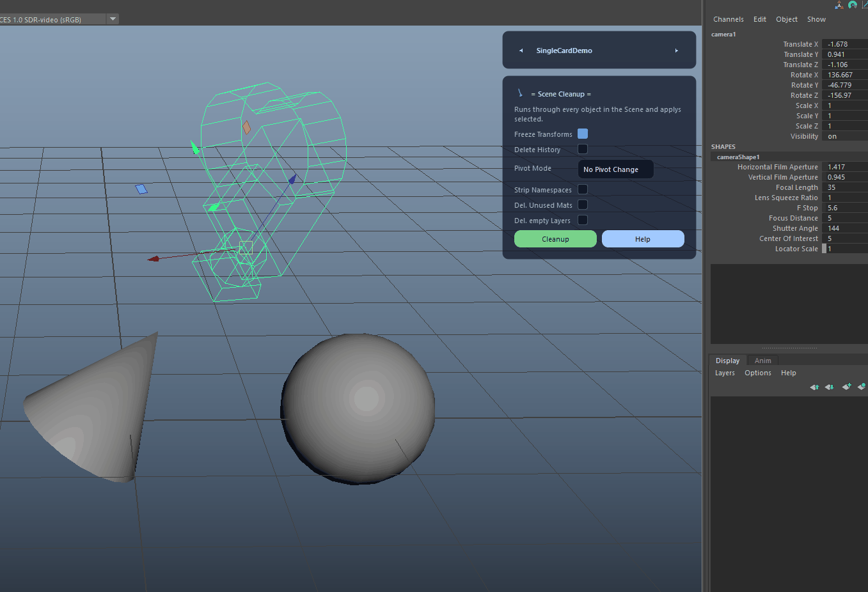Open the color space dropdown arrow
Screen dimensions: 868x592
tap(113, 19)
